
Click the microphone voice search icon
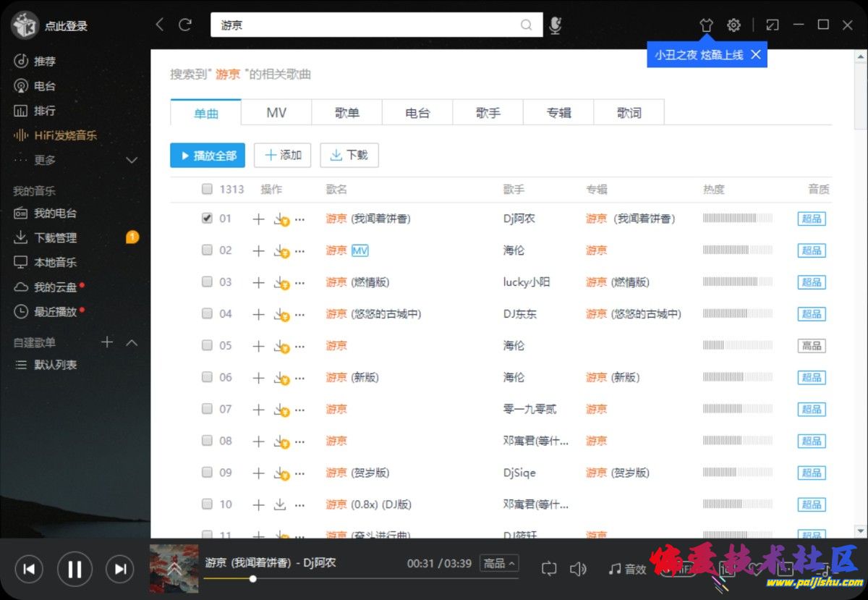click(x=555, y=25)
